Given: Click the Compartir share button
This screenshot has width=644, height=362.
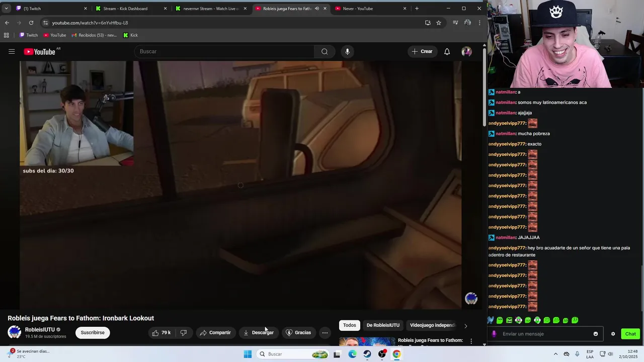Looking at the screenshot, I should tap(215, 332).
